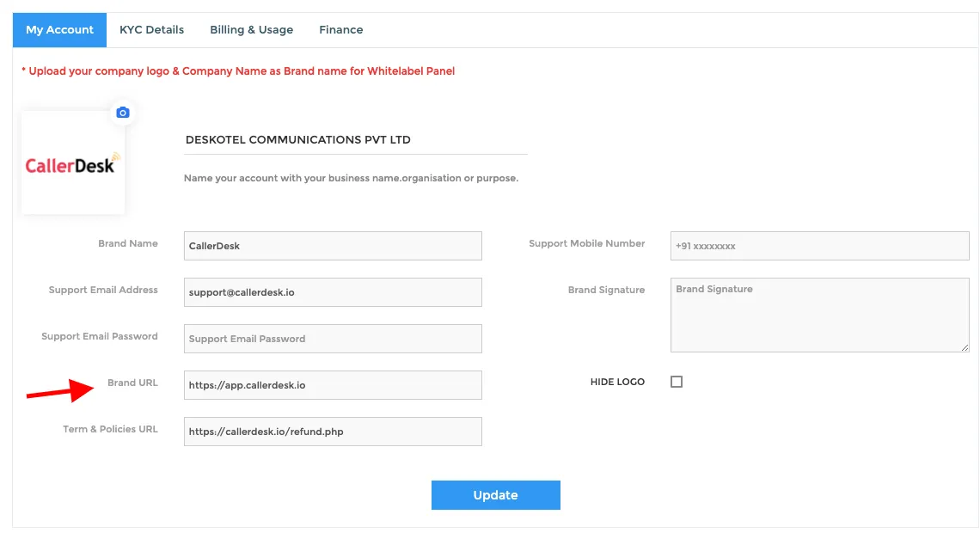Viewport: 980px width, 539px height.
Task: Click the CallerDesk logo thumbnail
Action: tap(72, 163)
